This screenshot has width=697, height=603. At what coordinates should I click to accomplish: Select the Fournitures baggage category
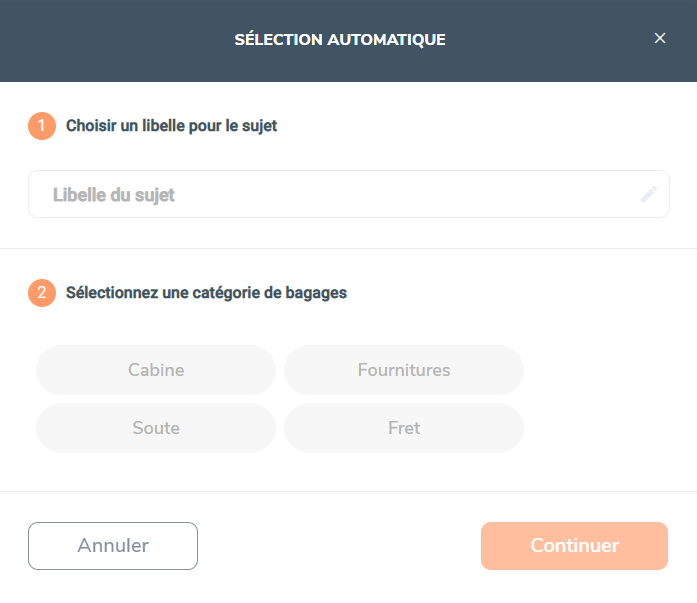pos(404,370)
